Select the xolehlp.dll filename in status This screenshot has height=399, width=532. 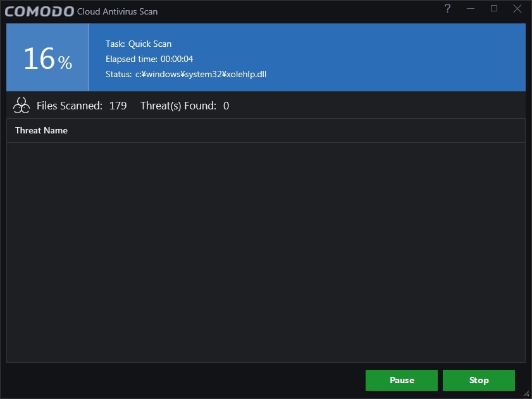(x=248, y=74)
